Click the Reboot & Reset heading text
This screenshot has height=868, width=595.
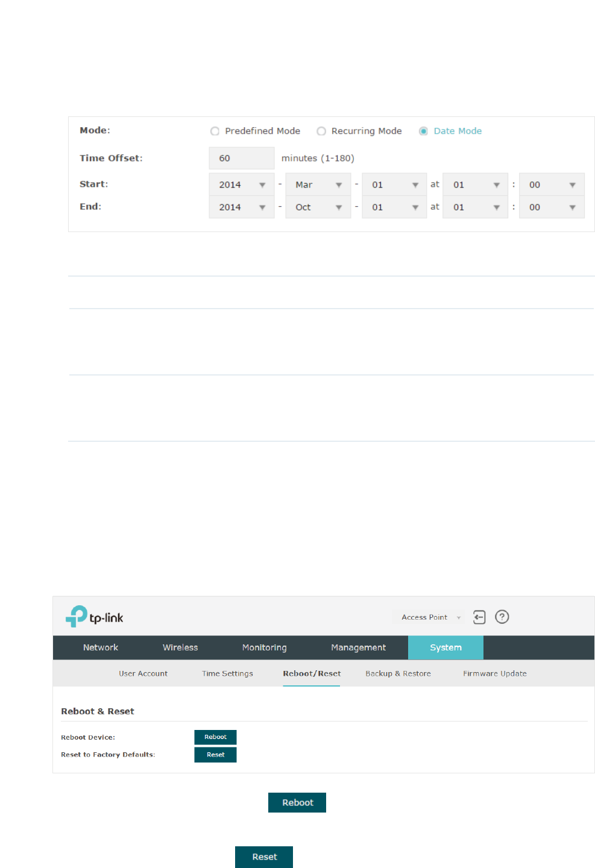coord(98,711)
